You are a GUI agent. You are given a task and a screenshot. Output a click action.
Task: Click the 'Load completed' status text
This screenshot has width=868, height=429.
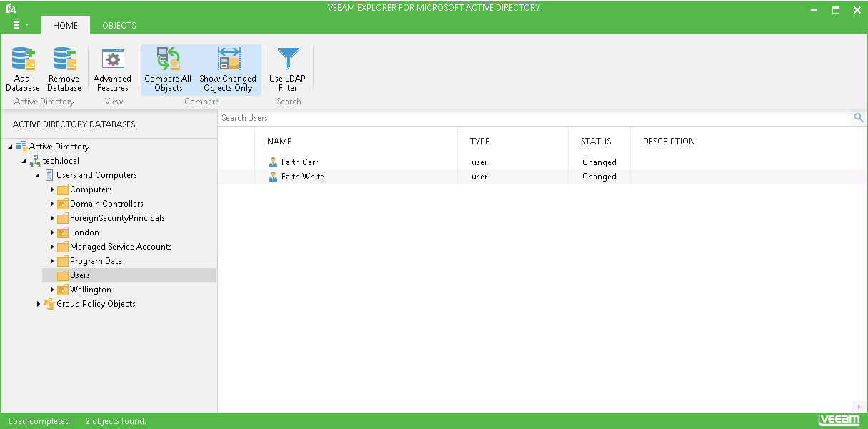tap(39, 421)
